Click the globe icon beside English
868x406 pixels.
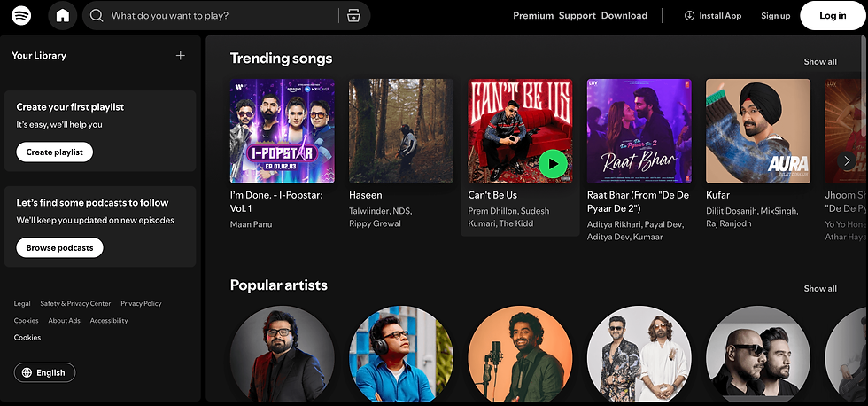tap(27, 373)
